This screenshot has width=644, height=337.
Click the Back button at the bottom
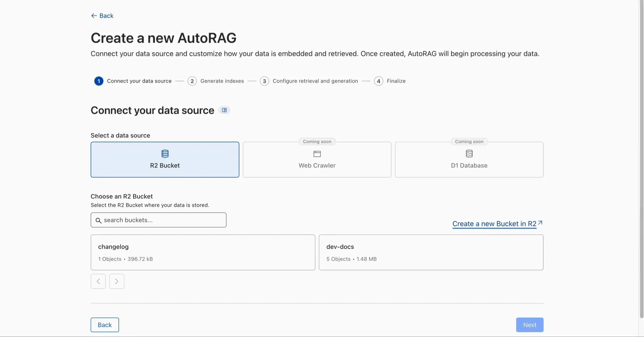[104, 325]
